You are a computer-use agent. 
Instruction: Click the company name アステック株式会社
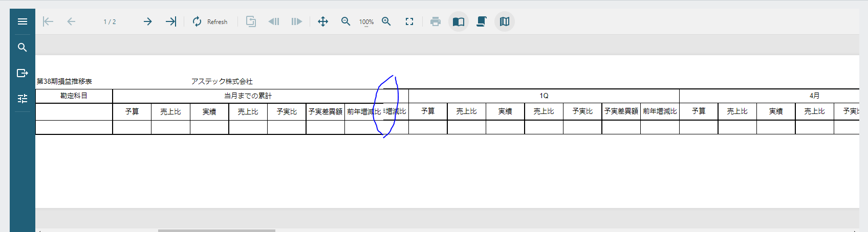222,81
